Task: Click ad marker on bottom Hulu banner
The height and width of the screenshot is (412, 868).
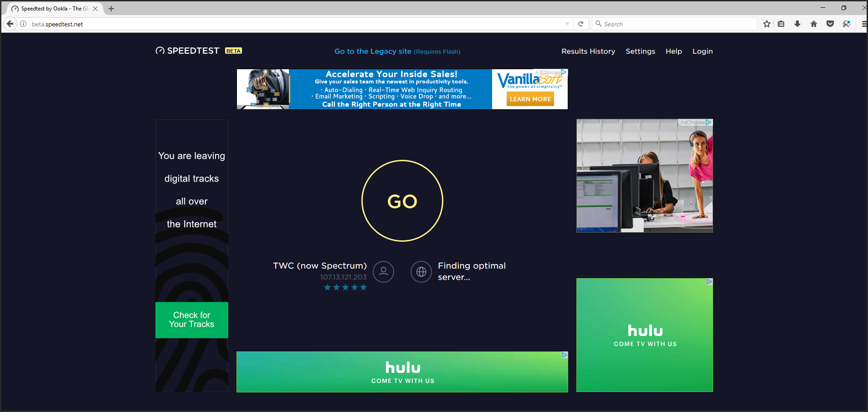Action: [565, 355]
